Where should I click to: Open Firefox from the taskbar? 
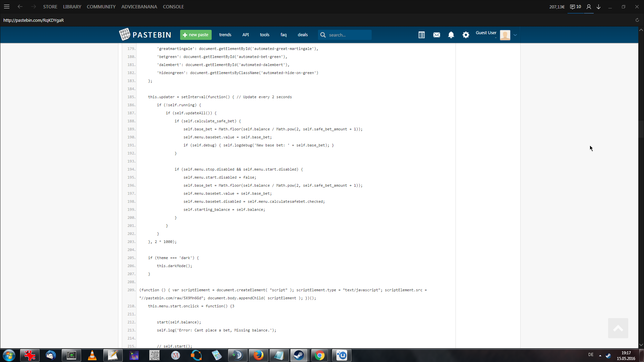tap(258, 355)
